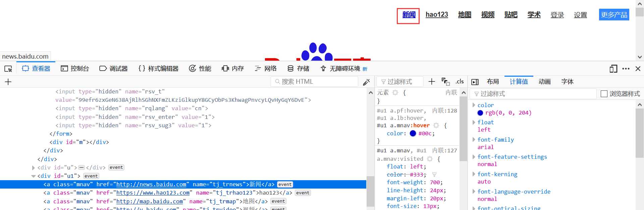The image size is (644, 210).
Task: Open the 设置 settings link
Action: (x=580, y=15)
